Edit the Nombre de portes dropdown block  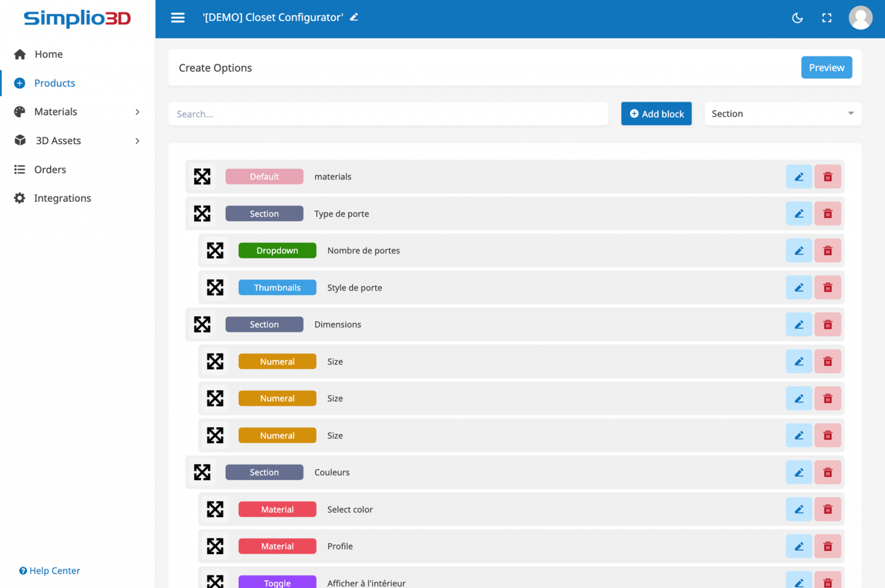(x=799, y=251)
